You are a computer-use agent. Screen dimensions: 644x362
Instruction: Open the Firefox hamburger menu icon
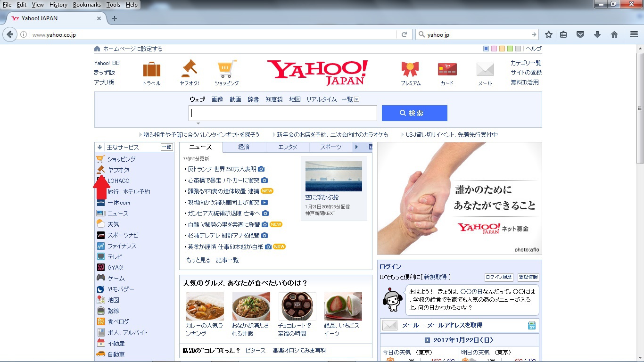[634, 34]
